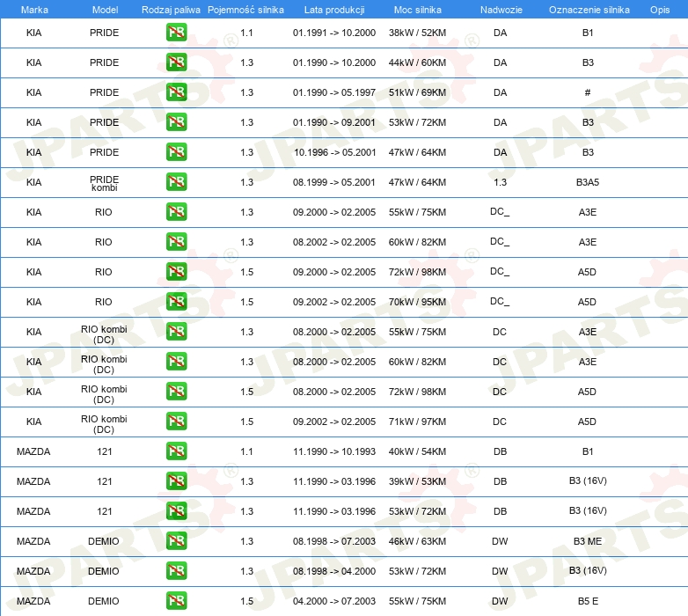Image resolution: width=688 pixels, height=616 pixels.
Task: Click the Marka column header
Action: coord(34,10)
